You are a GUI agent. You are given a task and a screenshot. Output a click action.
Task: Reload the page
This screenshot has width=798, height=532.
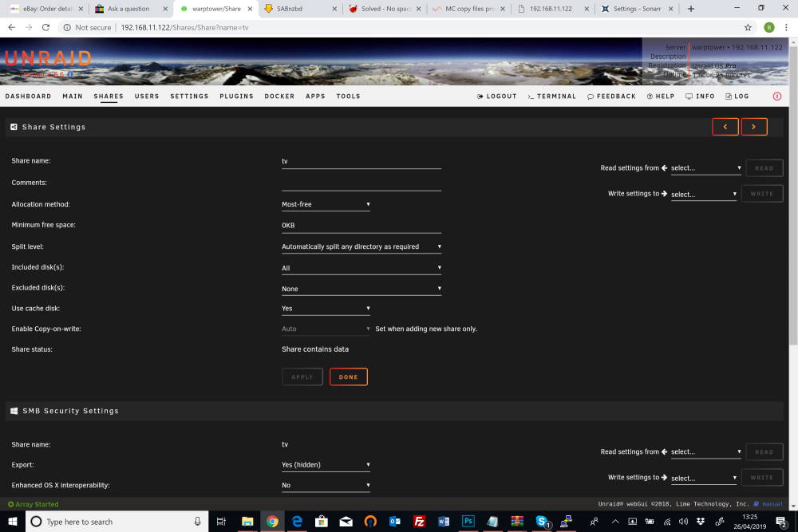point(45,27)
